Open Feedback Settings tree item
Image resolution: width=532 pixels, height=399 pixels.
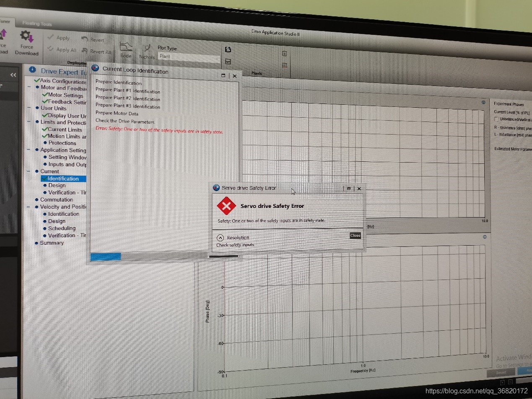(x=67, y=102)
